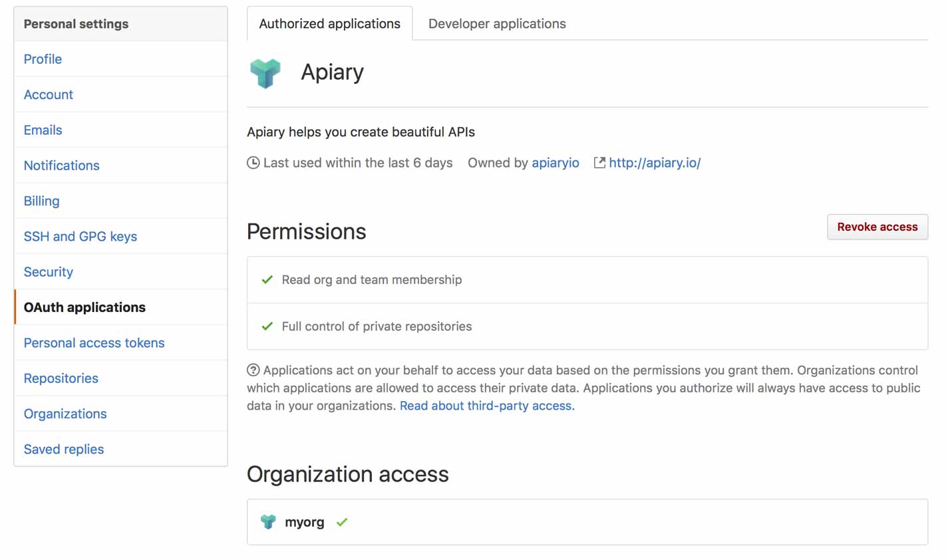
Task: Click Full control of private repositories text
Action: 377,327
